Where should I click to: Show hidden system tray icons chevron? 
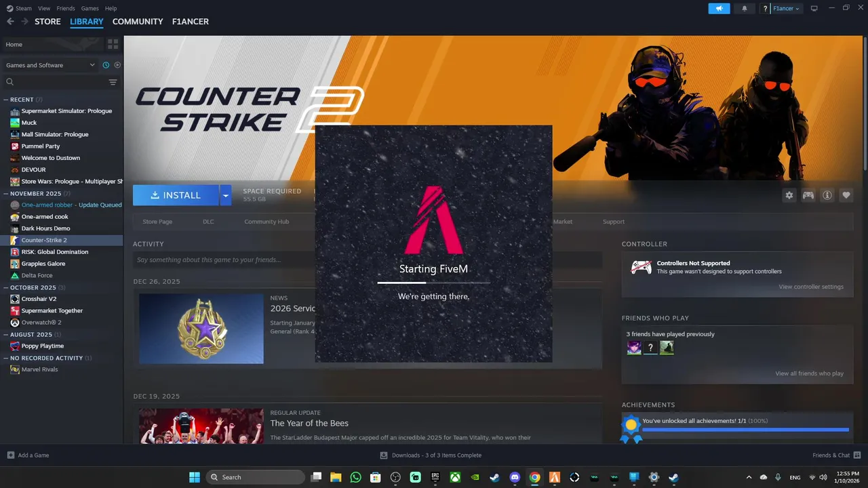(749, 477)
